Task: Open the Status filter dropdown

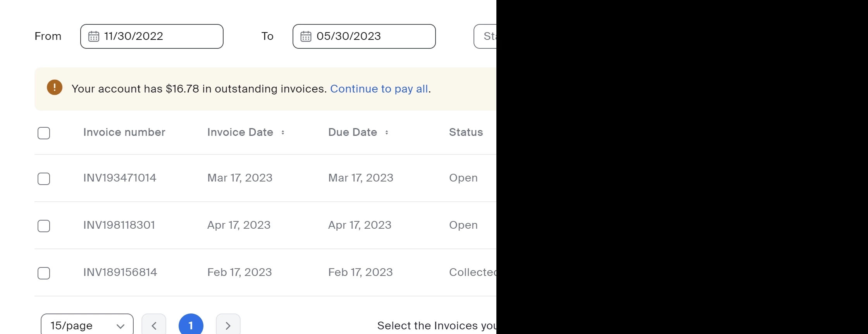Action: coord(485,36)
